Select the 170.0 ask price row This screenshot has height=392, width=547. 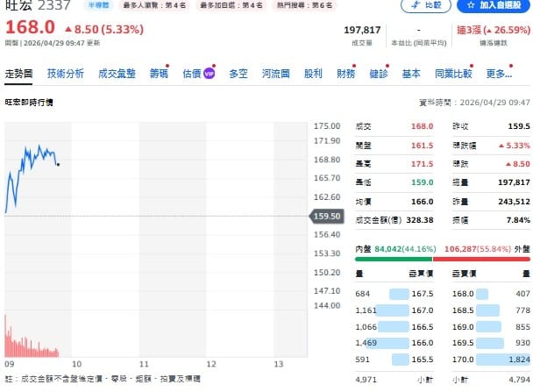(491, 358)
